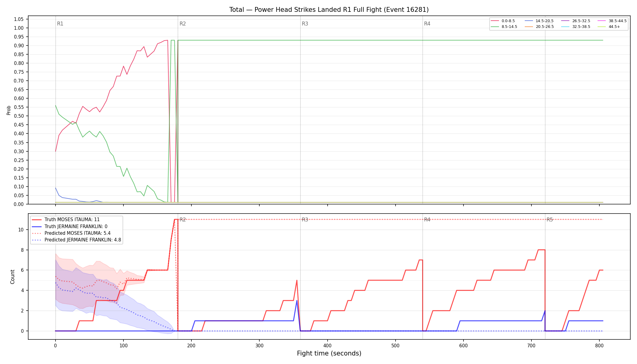Image resolution: width=637 pixels, height=364 pixels.
Task: Click the R4 round marker in the count chart
Action: click(x=427, y=220)
